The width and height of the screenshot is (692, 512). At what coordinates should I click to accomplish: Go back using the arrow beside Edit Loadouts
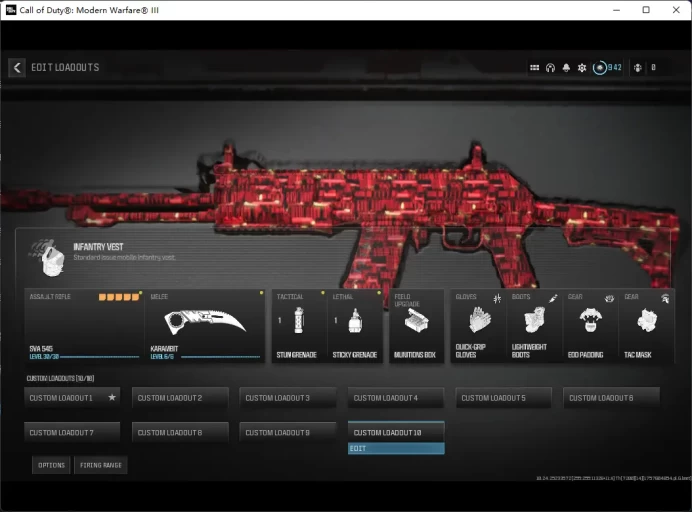17,68
